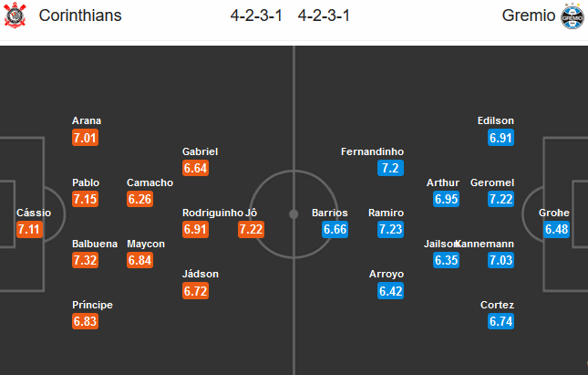Select Jádson's 6.72 rating badge
The image size is (588, 375).
pyautogui.click(x=195, y=291)
